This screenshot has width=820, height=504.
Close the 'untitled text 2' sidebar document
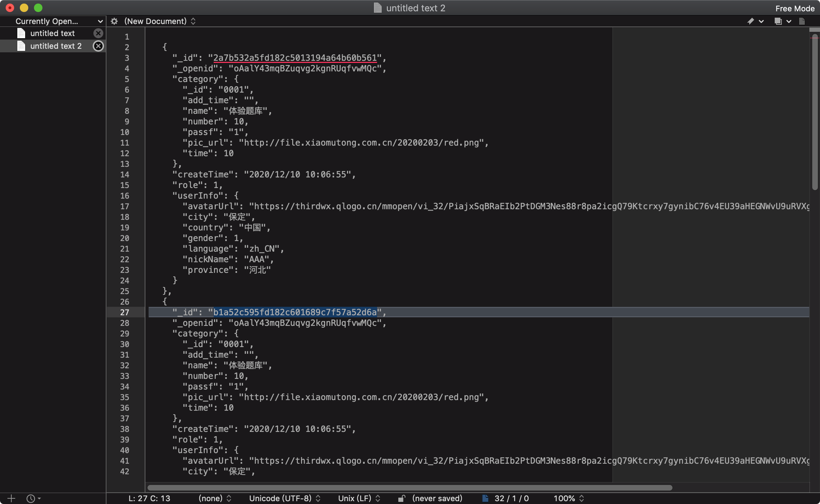[x=98, y=46]
